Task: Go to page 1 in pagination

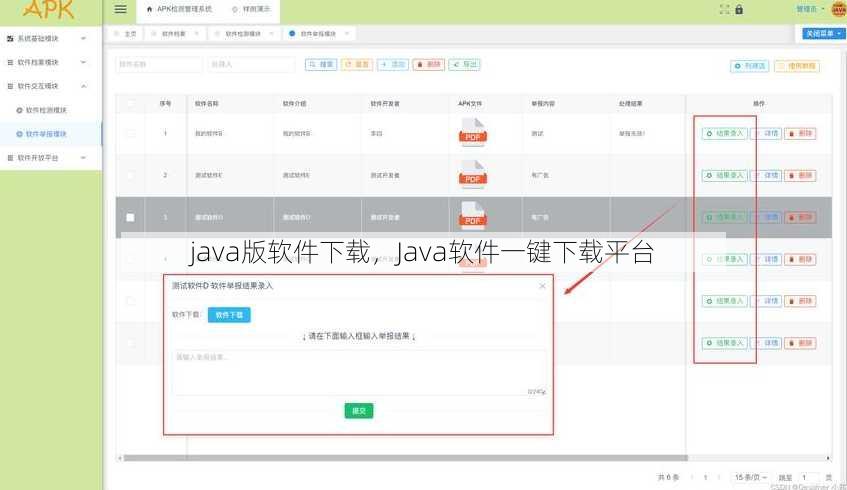Action: pyautogui.click(x=705, y=478)
